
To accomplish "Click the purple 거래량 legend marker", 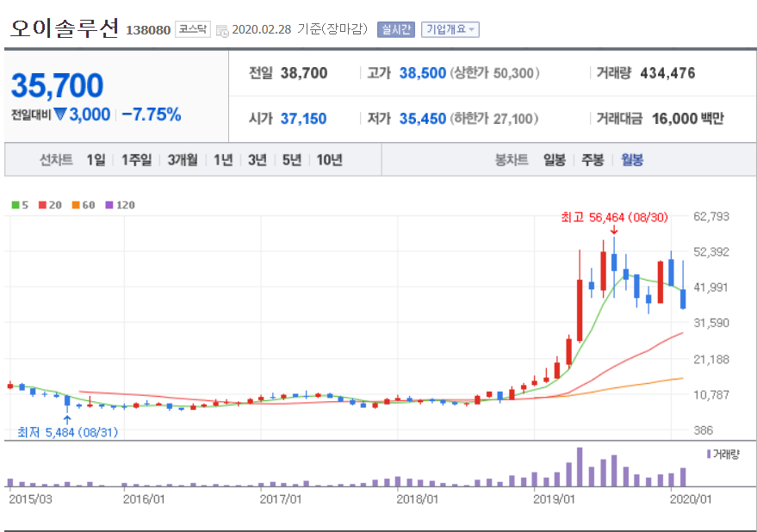I will point(709,454).
